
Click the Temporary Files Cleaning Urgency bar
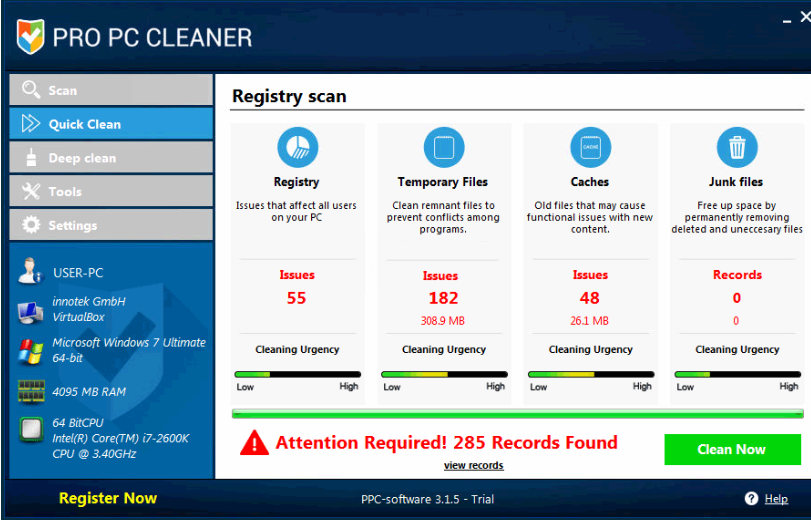[444, 374]
